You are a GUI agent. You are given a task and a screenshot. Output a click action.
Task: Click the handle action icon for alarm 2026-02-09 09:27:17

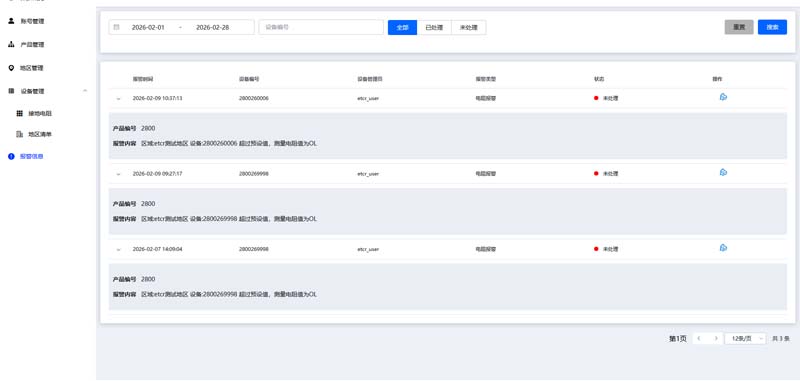click(723, 172)
